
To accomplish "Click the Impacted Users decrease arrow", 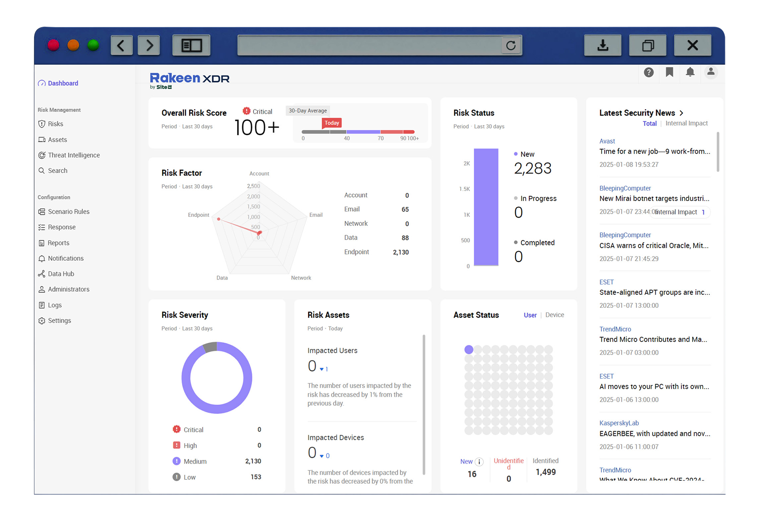I will [x=322, y=370].
